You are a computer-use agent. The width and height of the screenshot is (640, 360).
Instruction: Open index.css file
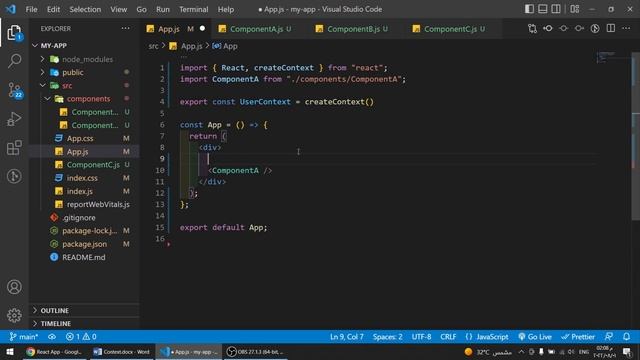click(x=84, y=178)
